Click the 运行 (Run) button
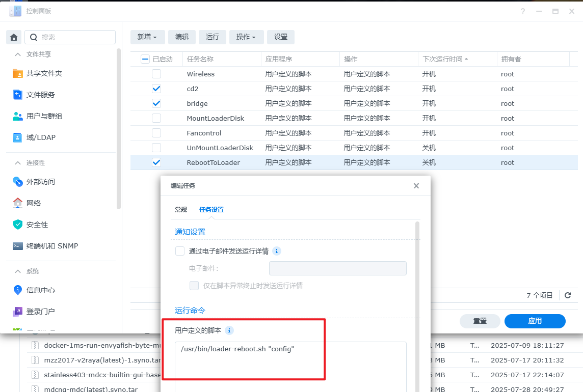583x392 pixels. [x=213, y=37]
